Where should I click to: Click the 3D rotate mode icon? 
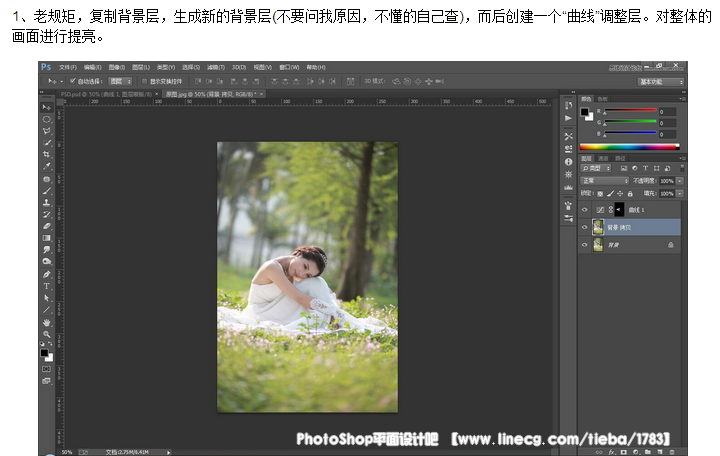click(396, 81)
